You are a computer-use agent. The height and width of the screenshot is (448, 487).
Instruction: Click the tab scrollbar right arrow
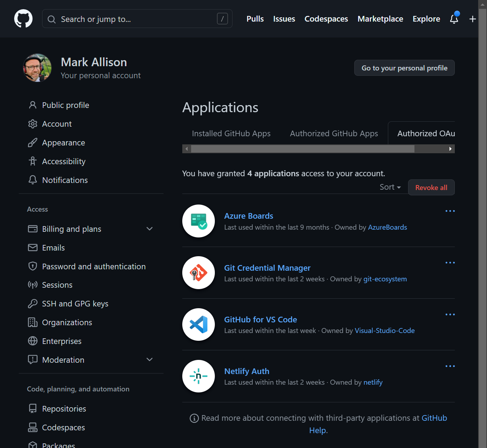[450, 149]
